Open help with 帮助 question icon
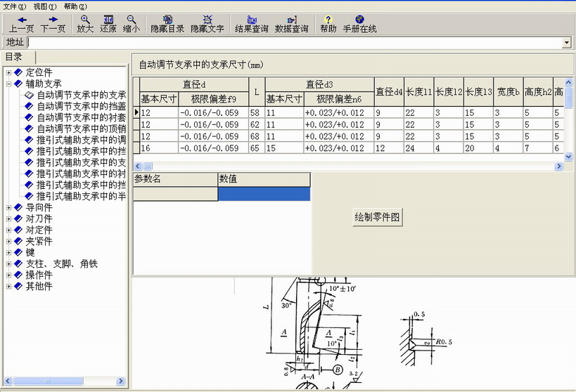The image size is (576, 392). point(328,24)
